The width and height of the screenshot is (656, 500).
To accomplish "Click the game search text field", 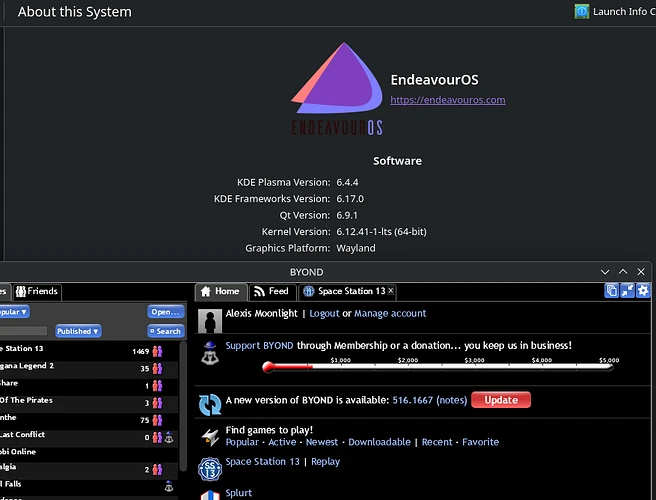I will click(24, 331).
